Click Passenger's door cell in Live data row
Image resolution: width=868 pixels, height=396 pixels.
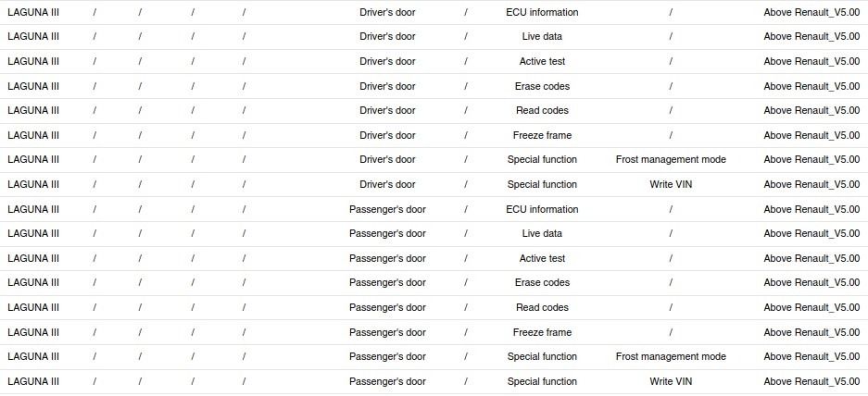(x=387, y=233)
